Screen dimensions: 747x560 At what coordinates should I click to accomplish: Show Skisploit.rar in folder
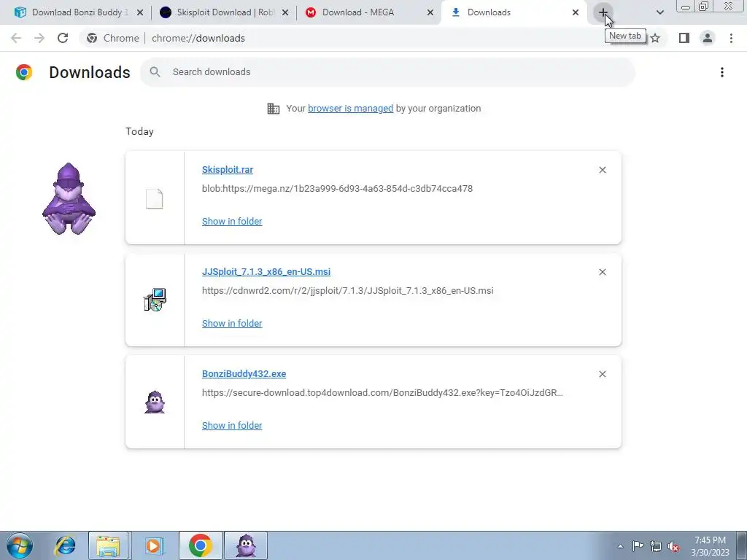click(x=232, y=222)
